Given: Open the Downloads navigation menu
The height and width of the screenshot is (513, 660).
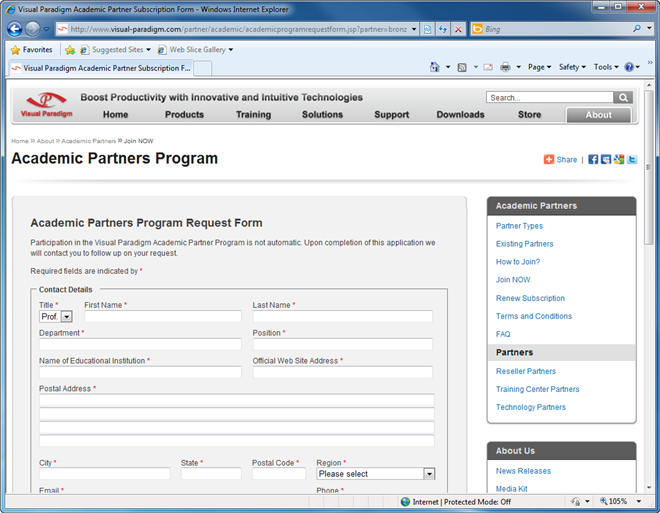Looking at the screenshot, I should click(x=460, y=114).
